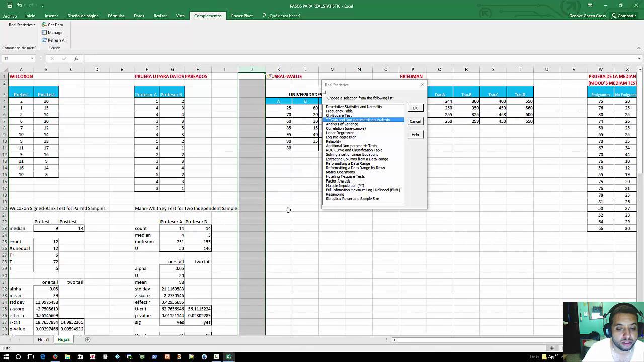Click horizontal scrollbar left arrow
Image resolution: width=644 pixels, height=362 pixels.
(394, 340)
